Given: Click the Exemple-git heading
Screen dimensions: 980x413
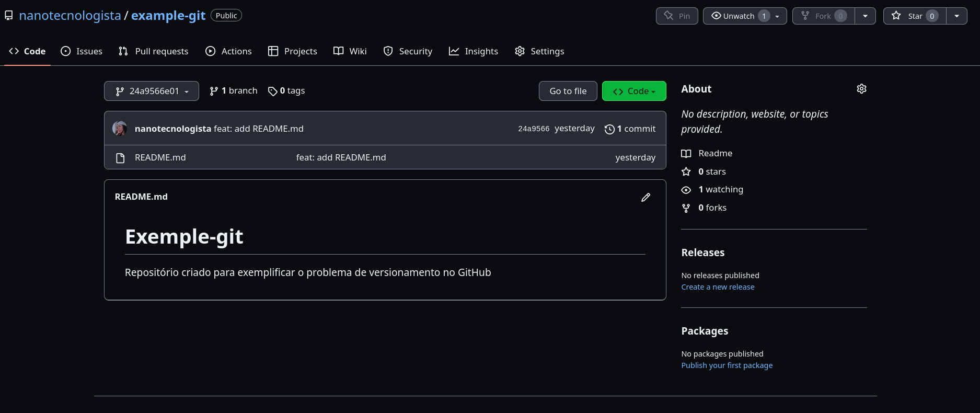Looking at the screenshot, I should point(184,237).
